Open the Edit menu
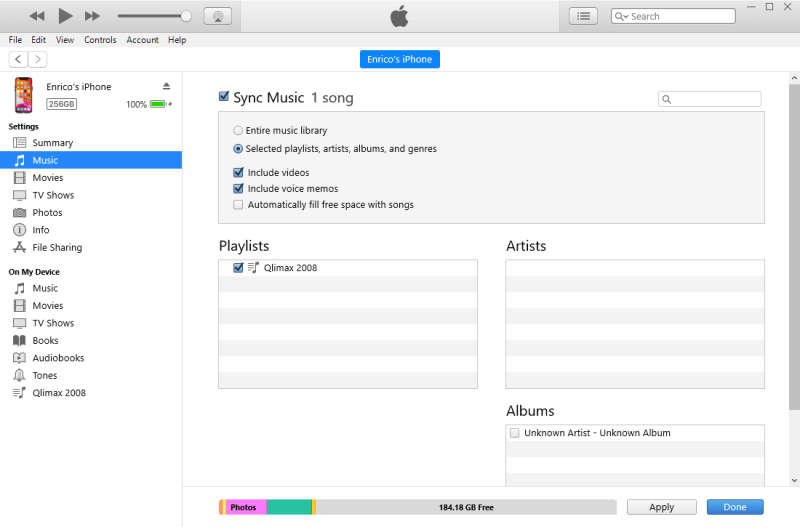This screenshot has width=800, height=527. tap(38, 40)
